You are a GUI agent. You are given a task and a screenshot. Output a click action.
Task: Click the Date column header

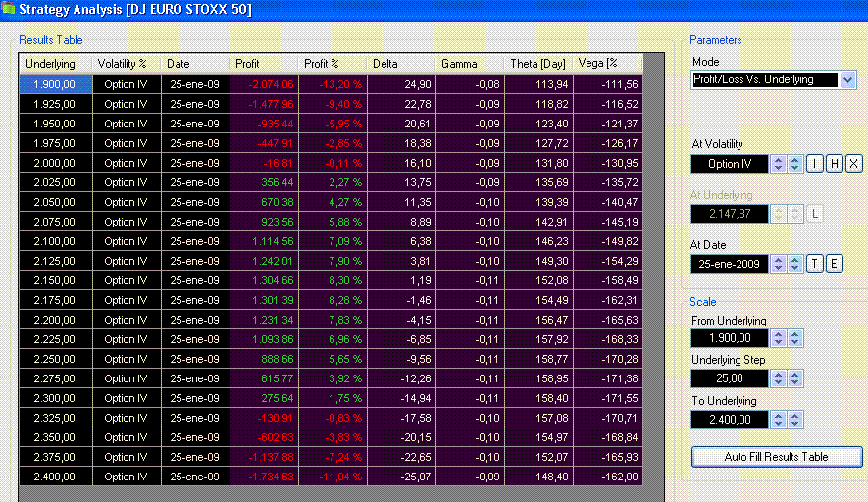[195, 64]
